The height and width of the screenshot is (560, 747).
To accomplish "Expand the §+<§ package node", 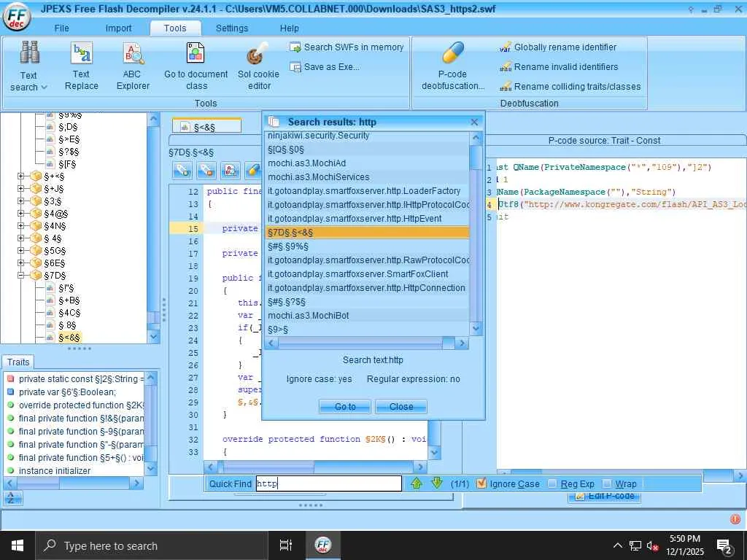I will click(x=20, y=176).
